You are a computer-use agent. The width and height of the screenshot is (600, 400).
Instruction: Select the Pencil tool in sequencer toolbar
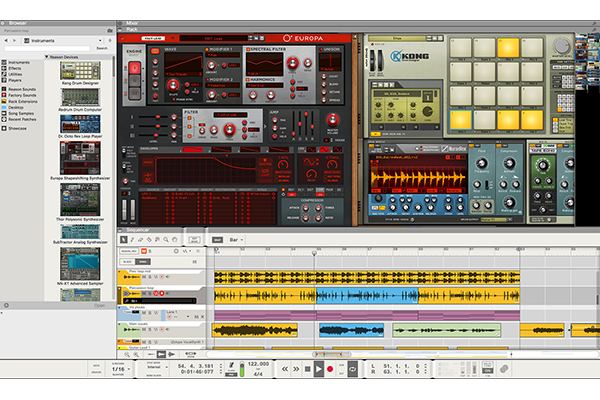click(132, 240)
